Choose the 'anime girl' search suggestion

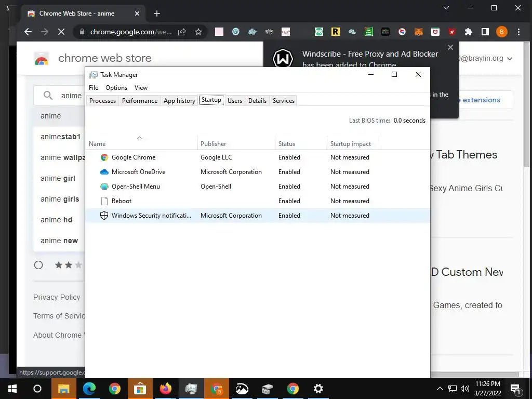pyautogui.click(x=58, y=179)
